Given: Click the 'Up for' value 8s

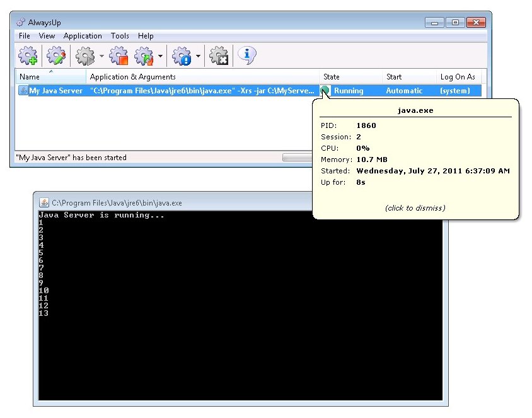Looking at the screenshot, I should tap(361, 182).
